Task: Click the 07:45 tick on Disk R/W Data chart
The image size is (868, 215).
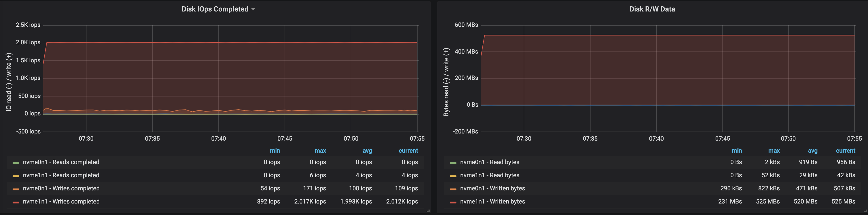Action: 722,138
